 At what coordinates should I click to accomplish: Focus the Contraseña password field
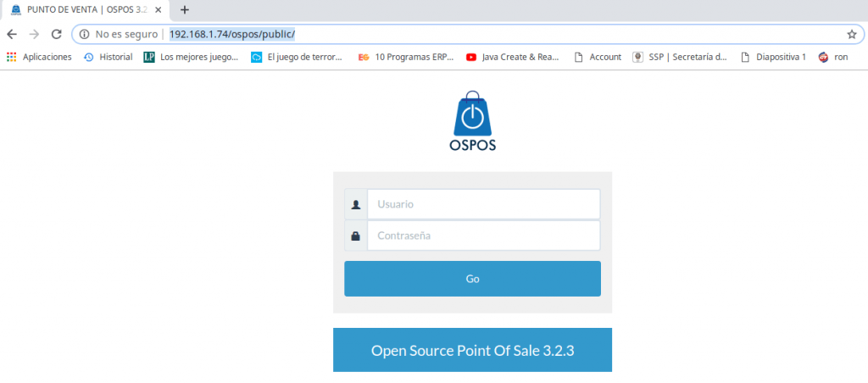click(483, 236)
